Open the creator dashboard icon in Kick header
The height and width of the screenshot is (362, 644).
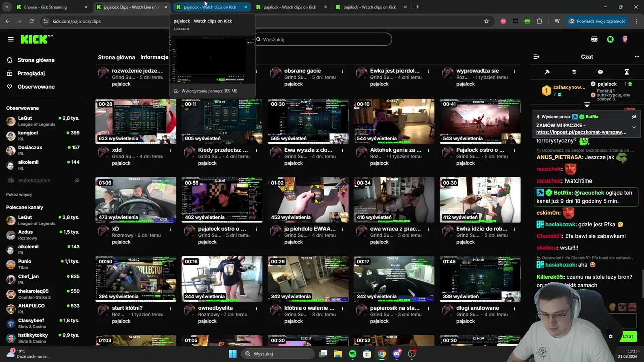click(594, 39)
